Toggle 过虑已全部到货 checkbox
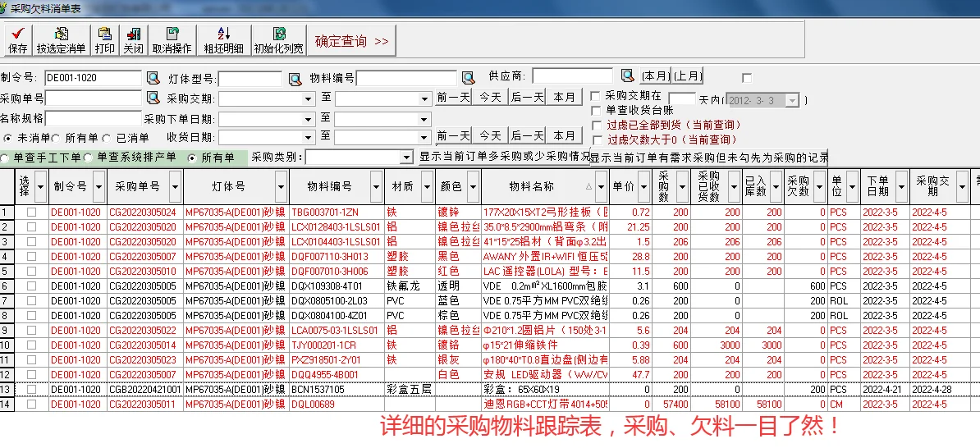 [x=598, y=126]
